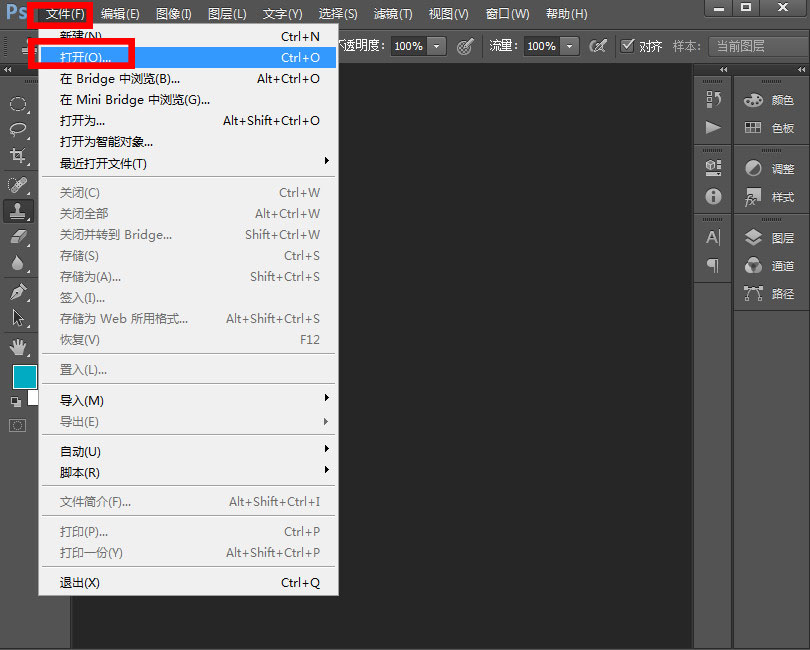Open the 图像(I) menu

tap(174, 14)
